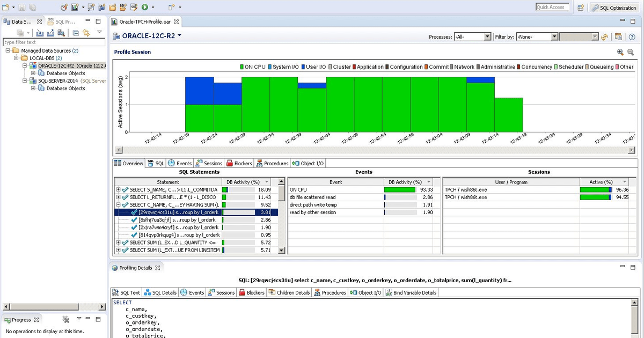Click the Save icon in the main toolbar

point(21,8)
